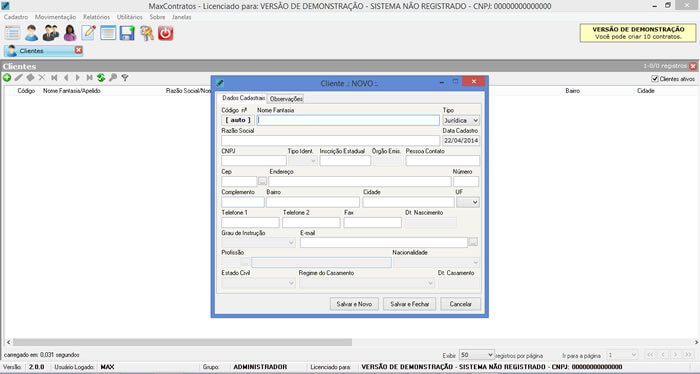Open the Nacionalidade dropdown
Viewport: 700px width, 374px height.
pos(436,262)
